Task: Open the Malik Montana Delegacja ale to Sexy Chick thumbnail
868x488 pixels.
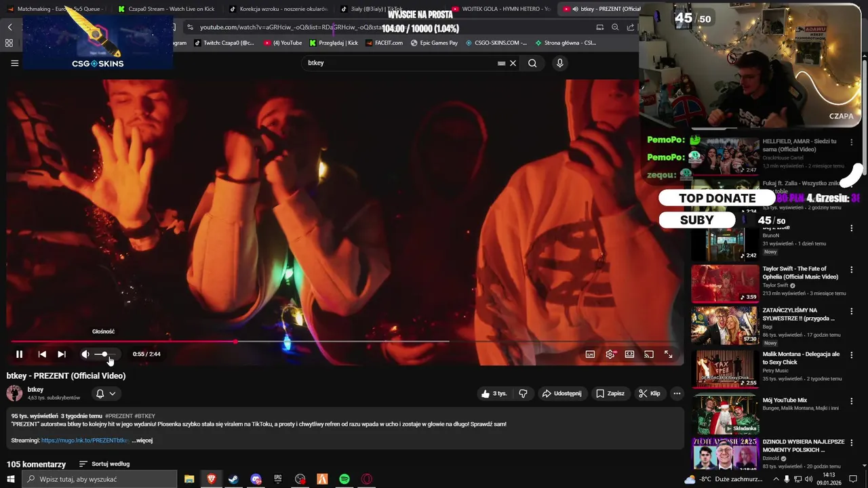Action: (725, 369)
